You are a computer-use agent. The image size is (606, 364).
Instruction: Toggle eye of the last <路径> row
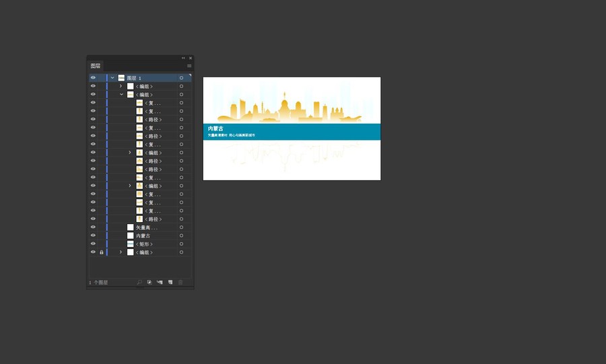93,219
